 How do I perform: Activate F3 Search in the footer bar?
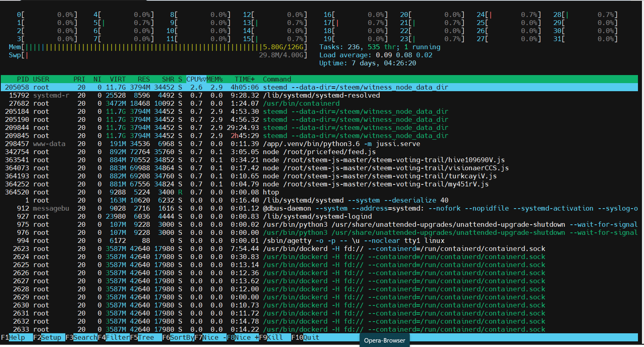81,337
